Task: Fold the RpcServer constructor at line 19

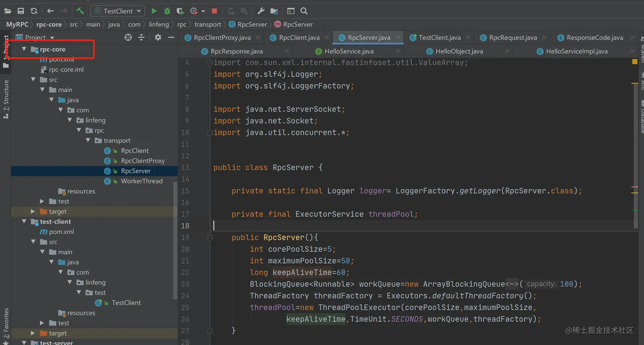Action: (x=210, y=238)
